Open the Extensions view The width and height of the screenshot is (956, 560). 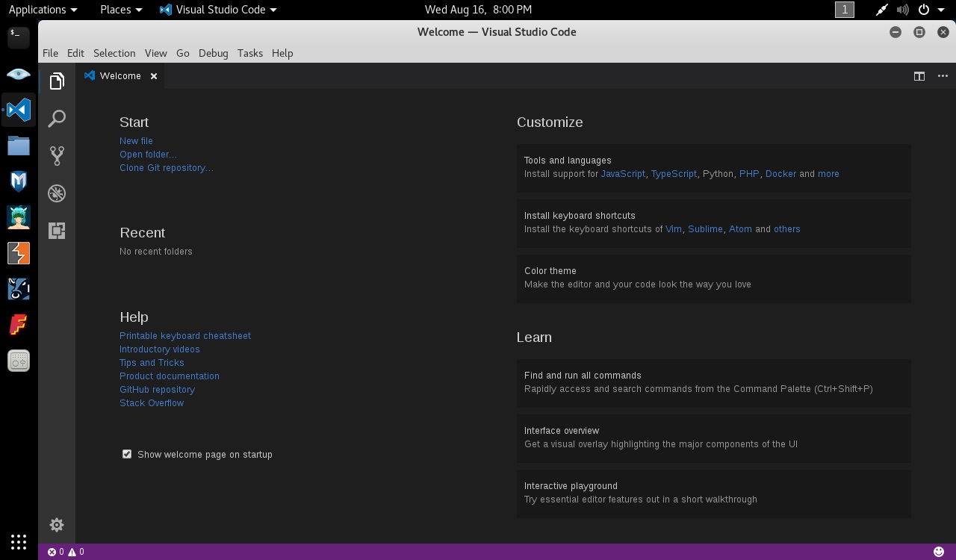pyautogui.click(x=57, y=231)
